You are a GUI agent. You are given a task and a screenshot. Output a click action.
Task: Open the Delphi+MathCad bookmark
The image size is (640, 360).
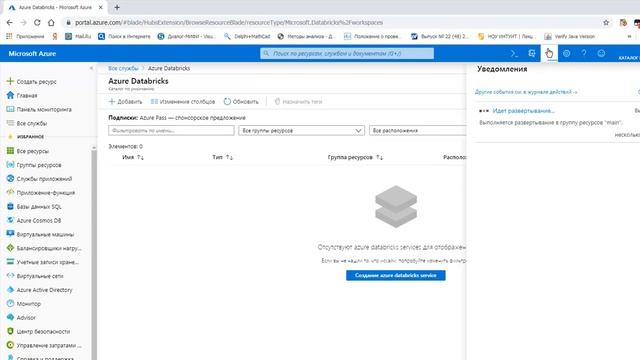click(x=247, y=36)
